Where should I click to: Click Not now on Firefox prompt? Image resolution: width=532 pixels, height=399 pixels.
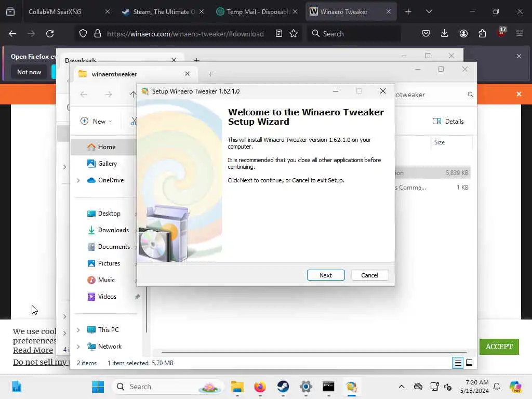click(29, 72)
